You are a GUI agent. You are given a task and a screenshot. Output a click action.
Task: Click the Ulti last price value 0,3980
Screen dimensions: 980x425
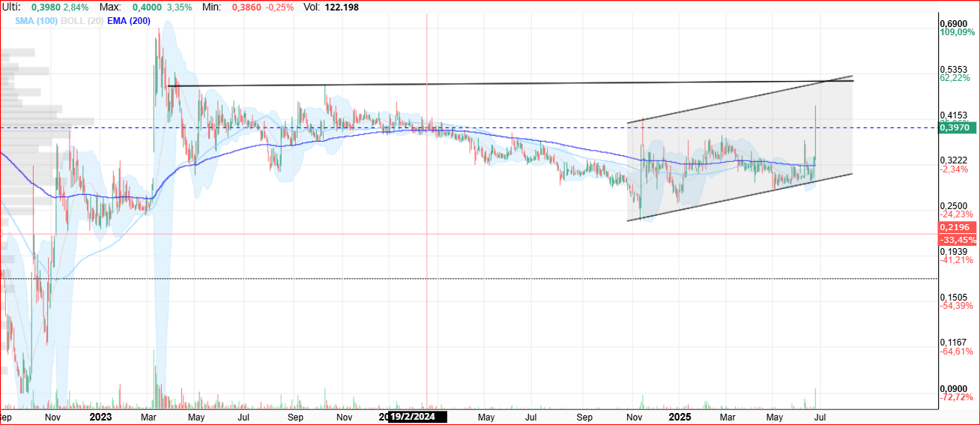(45, 7)
